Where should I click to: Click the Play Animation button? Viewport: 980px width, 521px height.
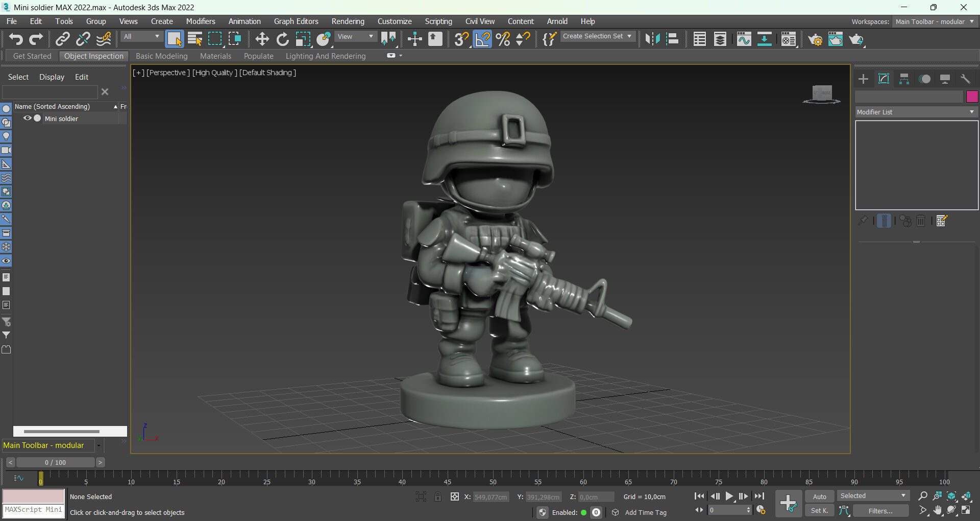point(729,496)
